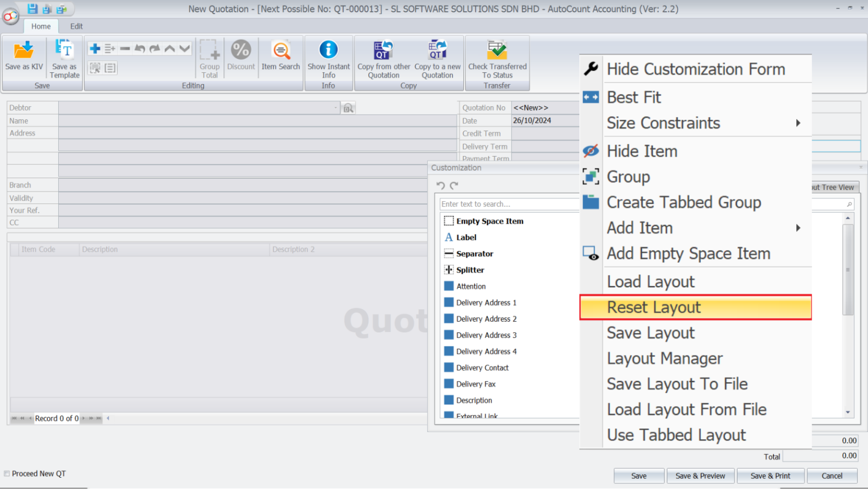Move item up with the up-arrow icon
This screenshot has height=489, width=868.
click(x=170, y=49)
